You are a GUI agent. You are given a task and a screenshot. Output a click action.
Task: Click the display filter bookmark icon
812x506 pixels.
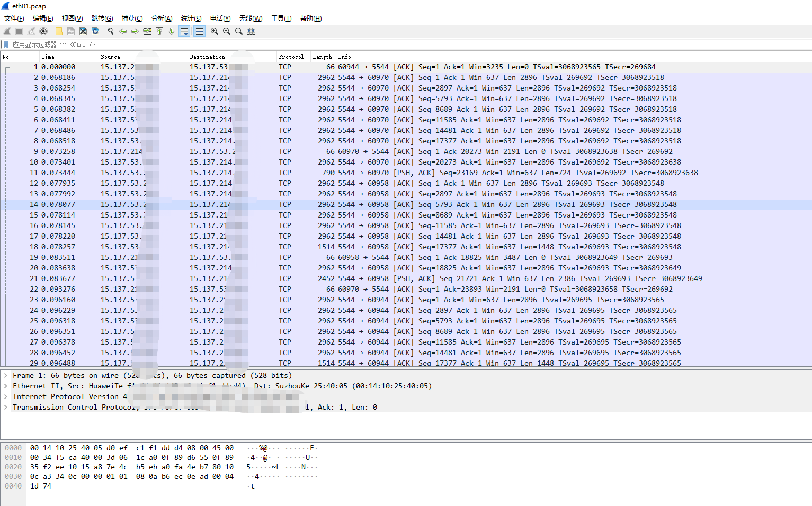coord(6,44)
